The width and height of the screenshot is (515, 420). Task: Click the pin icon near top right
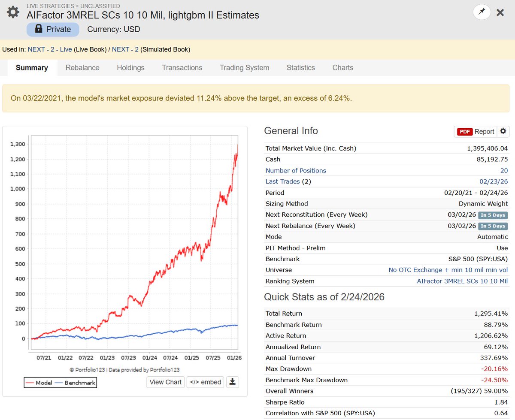[x=482, y=12]
